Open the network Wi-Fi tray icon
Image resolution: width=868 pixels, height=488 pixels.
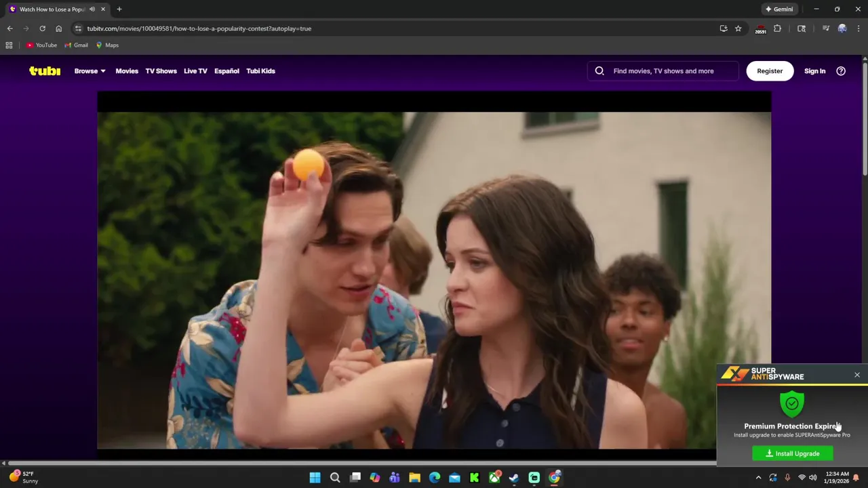[x=802, y=478]
